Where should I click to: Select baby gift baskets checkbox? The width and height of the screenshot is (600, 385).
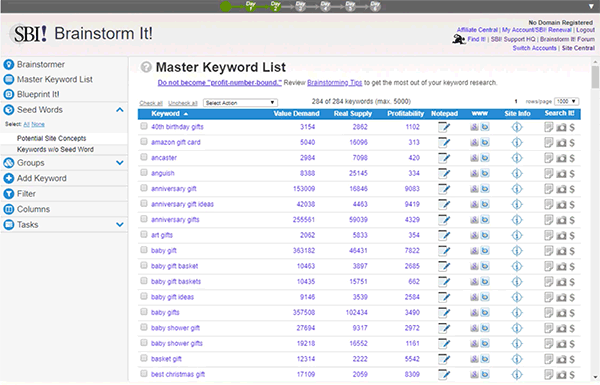[143, 281]
